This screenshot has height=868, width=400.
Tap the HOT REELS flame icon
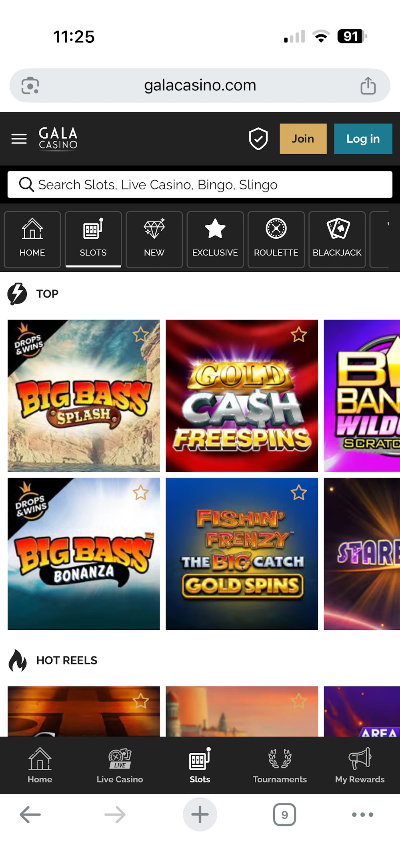[18, 660]
